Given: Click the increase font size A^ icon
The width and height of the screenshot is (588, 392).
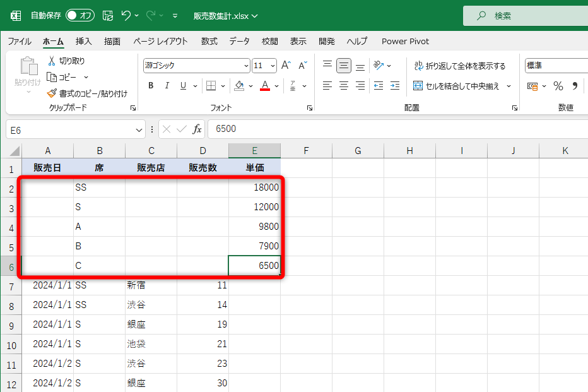Looking at the screenshot, I should tap(286, 64).
